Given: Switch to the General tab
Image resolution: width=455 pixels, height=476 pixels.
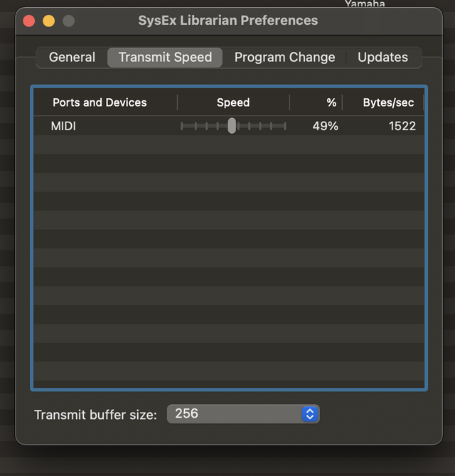Looking at the screenshot, I should [x=72, y=58].
